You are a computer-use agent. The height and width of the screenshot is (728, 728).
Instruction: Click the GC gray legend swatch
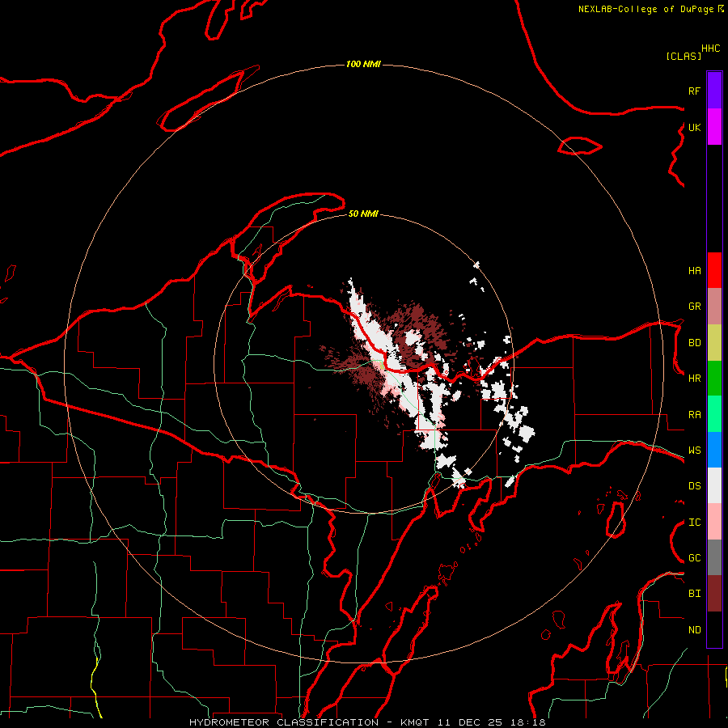tap(714, 557)
